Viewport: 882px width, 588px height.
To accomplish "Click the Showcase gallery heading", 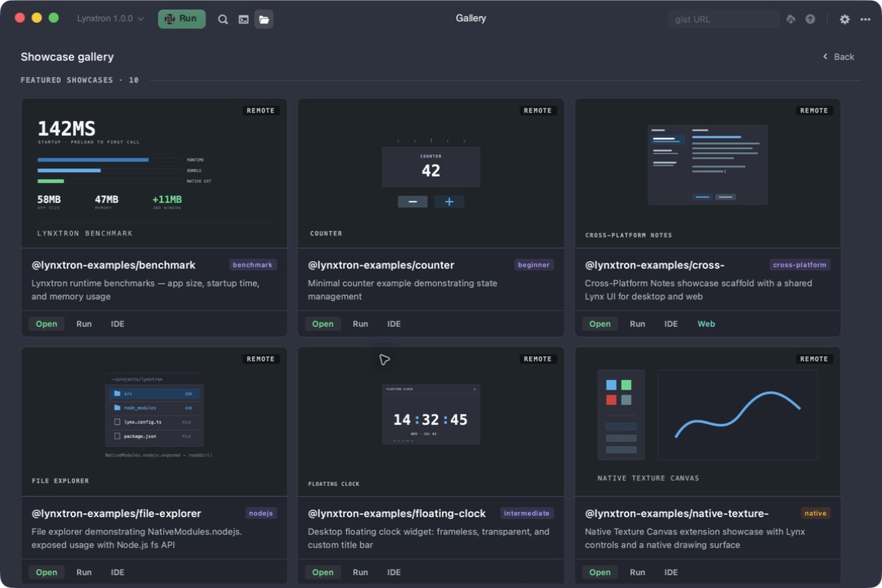I will 67,57.
